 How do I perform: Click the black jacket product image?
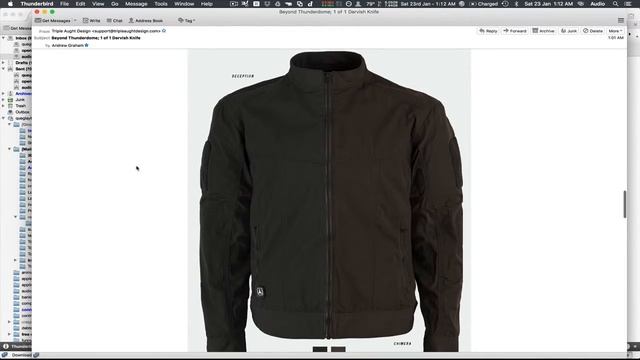pyautogui.click(x=331, y=200)
